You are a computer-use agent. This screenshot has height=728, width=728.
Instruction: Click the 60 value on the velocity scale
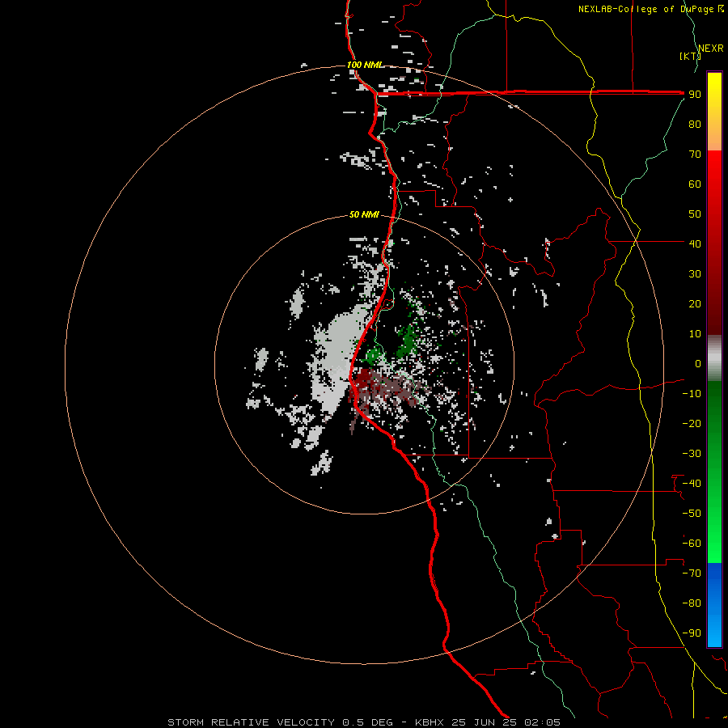pos(695,184)
